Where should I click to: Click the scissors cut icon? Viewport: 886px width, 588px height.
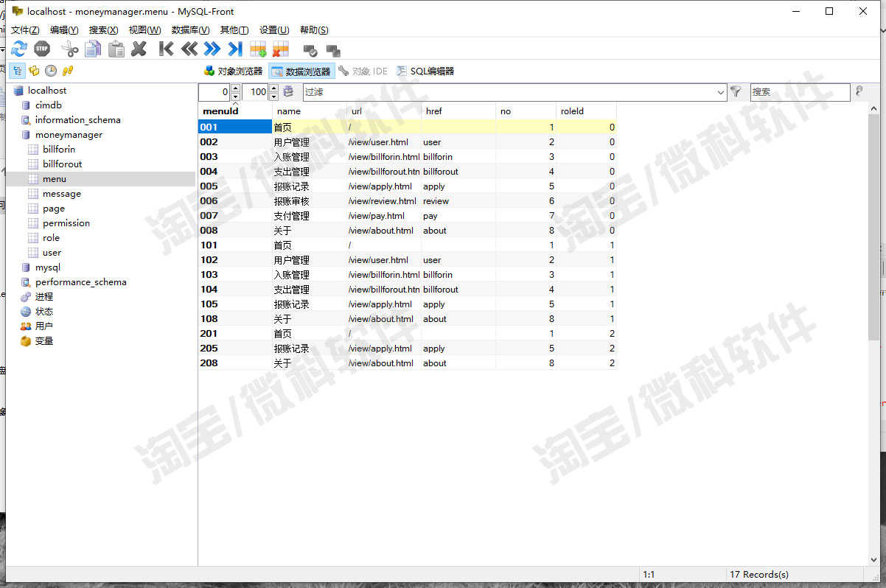click(69, 49)
